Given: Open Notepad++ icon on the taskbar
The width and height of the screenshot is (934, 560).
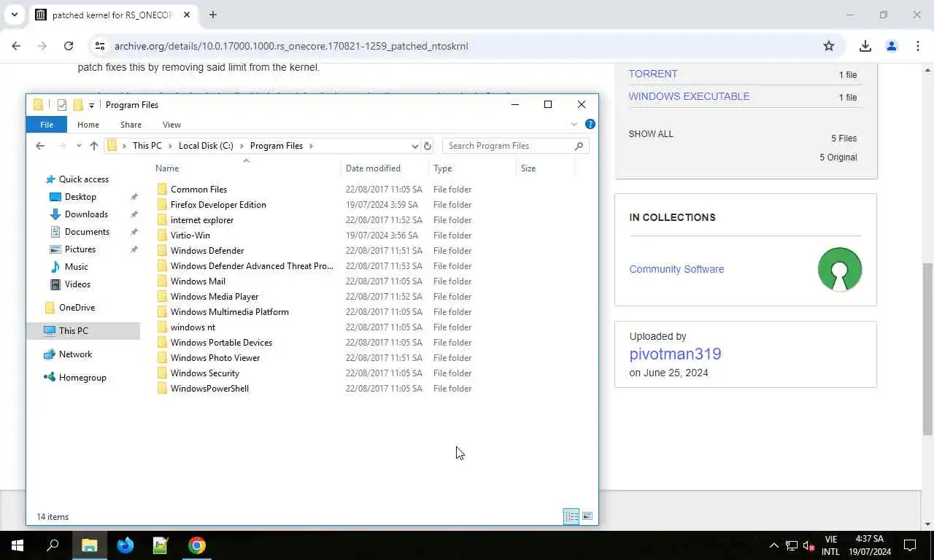Looking at the screenshot, I should [x=161, y=545].
